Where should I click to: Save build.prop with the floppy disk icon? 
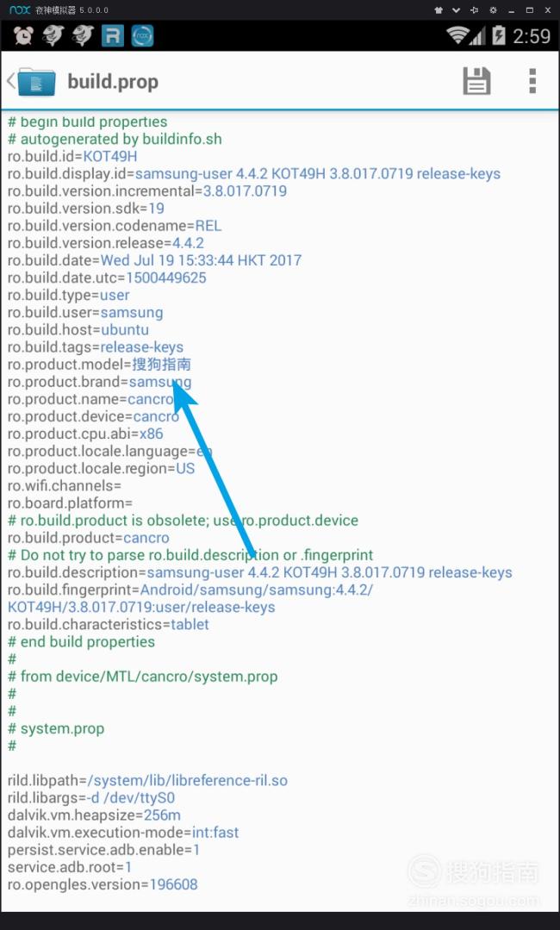(476, 81)
